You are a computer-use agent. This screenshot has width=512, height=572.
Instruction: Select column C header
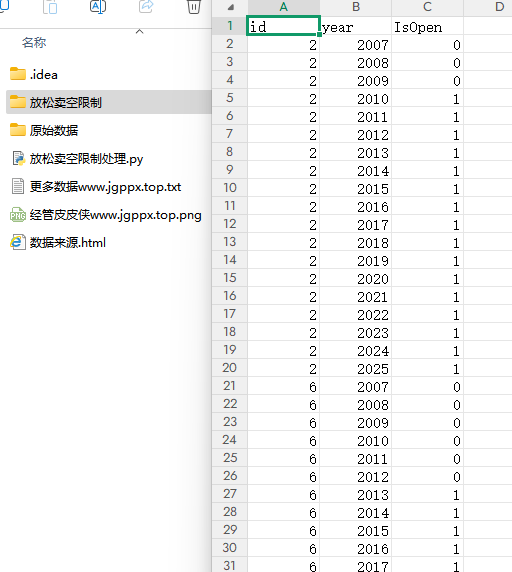pos(427,7)
